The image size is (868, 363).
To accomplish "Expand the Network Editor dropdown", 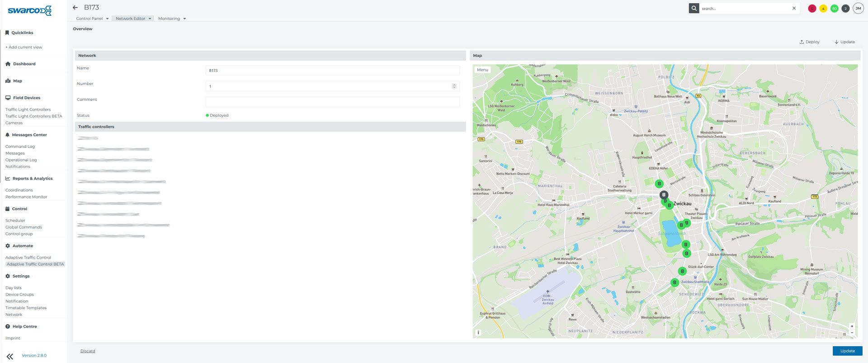I will [x=133, y=19].
